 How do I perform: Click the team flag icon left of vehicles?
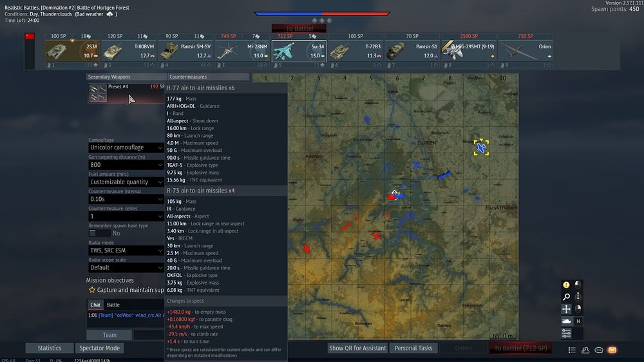pyautogui.click(x=30, y=37)
